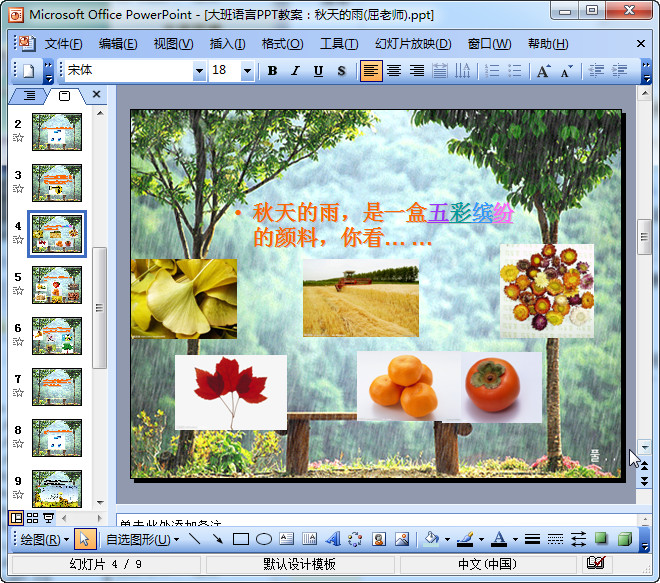Open fill color dropdown arrow

coord(447,539)
